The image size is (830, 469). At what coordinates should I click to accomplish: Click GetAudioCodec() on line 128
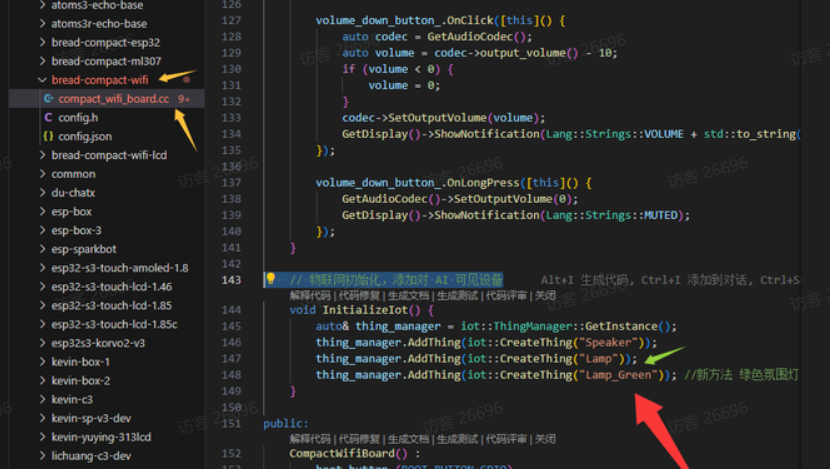coord(476,37)
